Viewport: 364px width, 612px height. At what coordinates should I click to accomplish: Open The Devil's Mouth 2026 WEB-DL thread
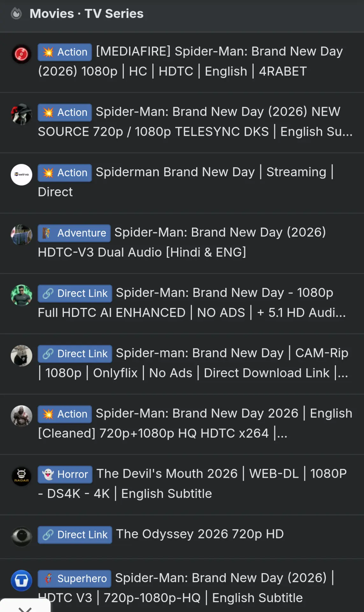click(x=192, y=484)
